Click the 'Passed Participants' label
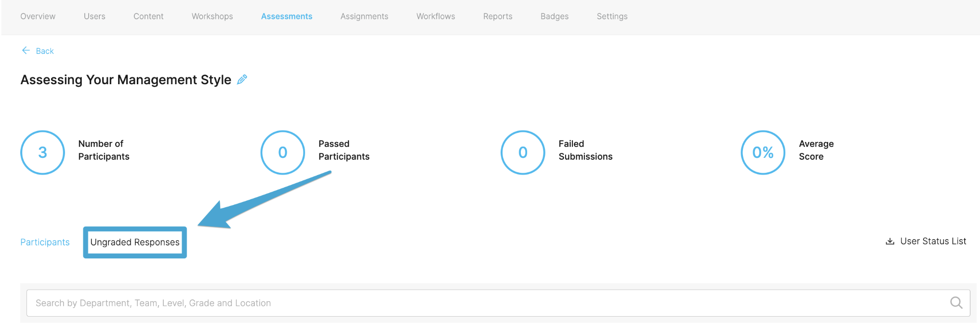The image size is (980, 333). click(344, 150)
